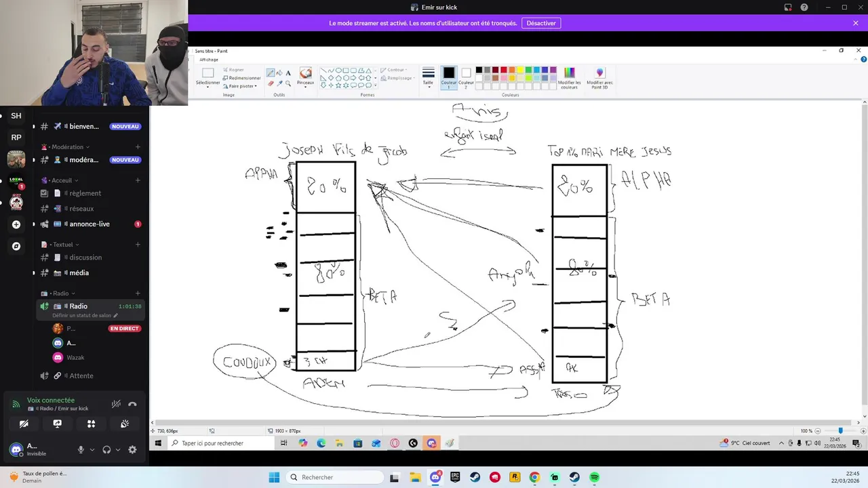
Task: Click the Pinceaux brushes icon
Action: (306, 73)
